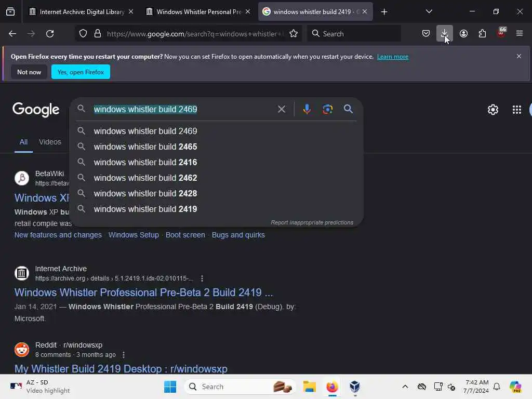Click the Firefox taskbar icon
532x399 pixels.
tap(332, 387)
